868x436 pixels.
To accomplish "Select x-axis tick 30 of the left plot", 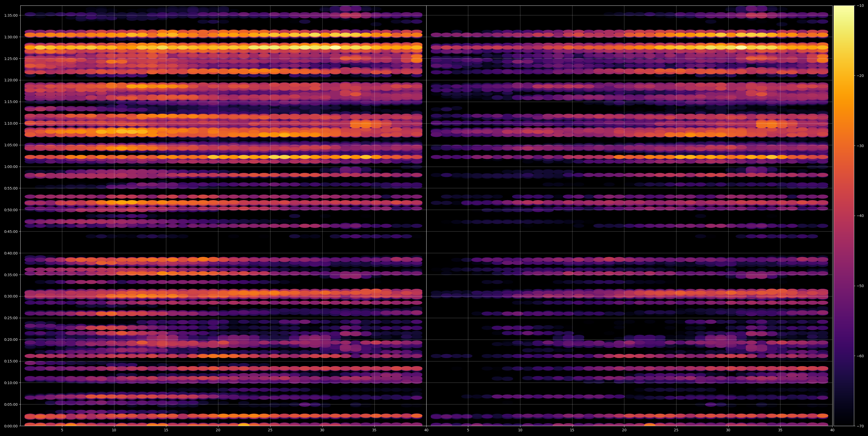I will 322,430.
